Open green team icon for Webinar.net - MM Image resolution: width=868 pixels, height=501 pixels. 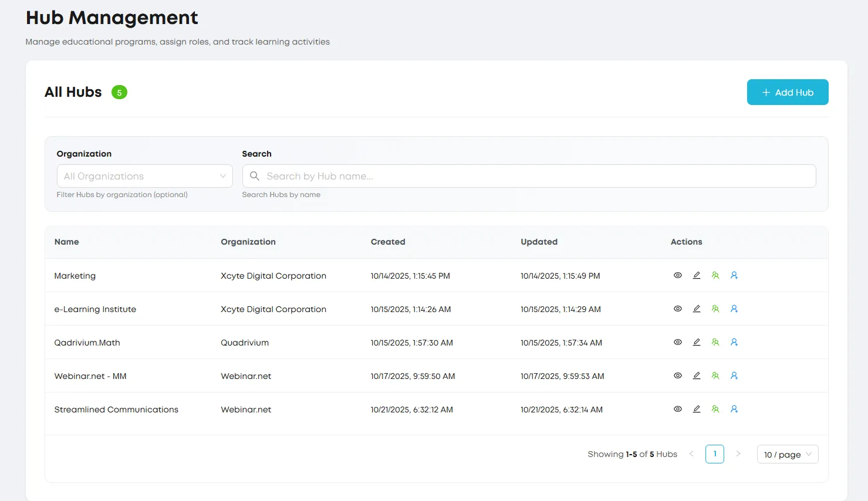pyautogui.click(x=715, y=375)
